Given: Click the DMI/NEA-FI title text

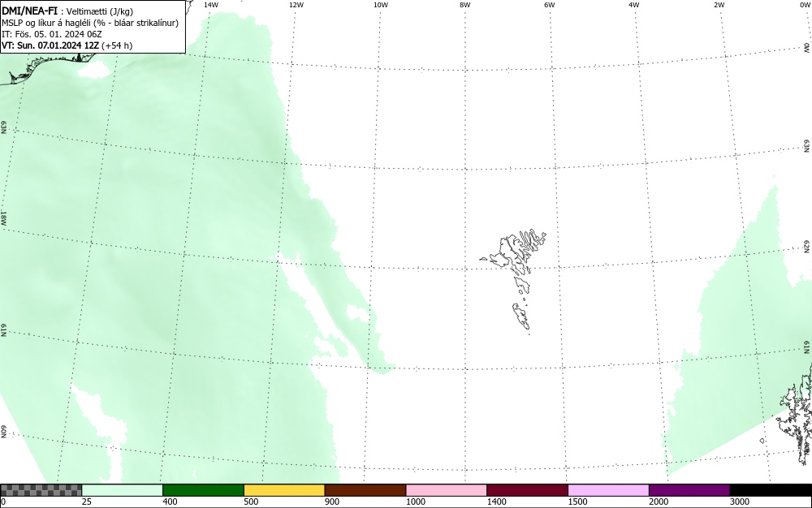Looking at the screenshot, I should [x=29, y=11].
